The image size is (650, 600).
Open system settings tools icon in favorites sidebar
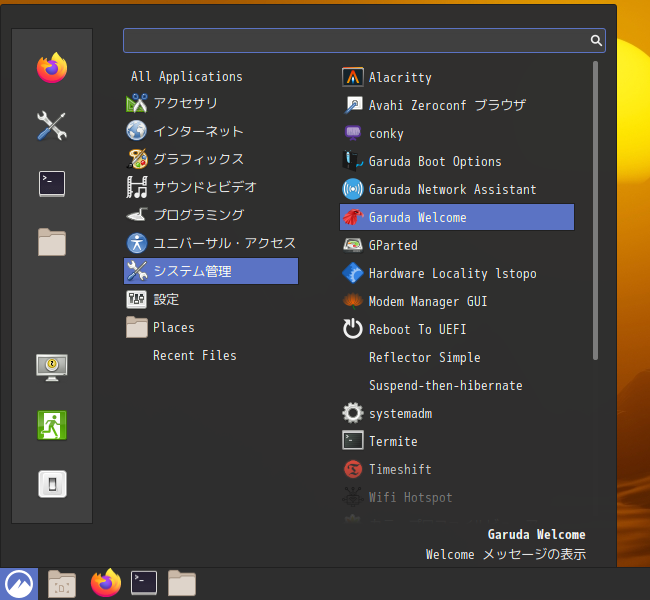click(52, 126)
